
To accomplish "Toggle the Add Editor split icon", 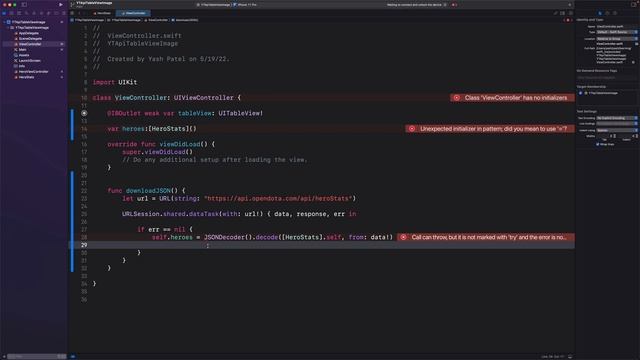I will (x=571, y=13).
